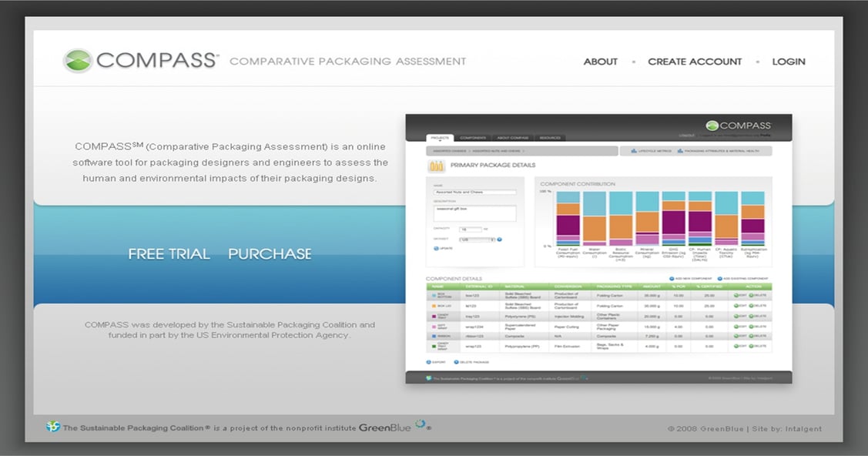Click the PURCHASE link

(270, 254)
